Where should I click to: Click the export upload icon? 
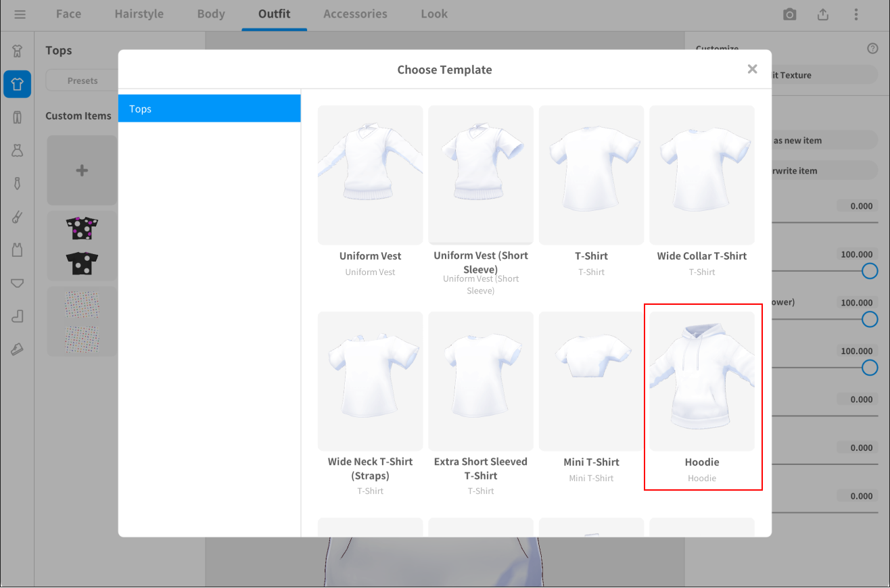(822, 14)
